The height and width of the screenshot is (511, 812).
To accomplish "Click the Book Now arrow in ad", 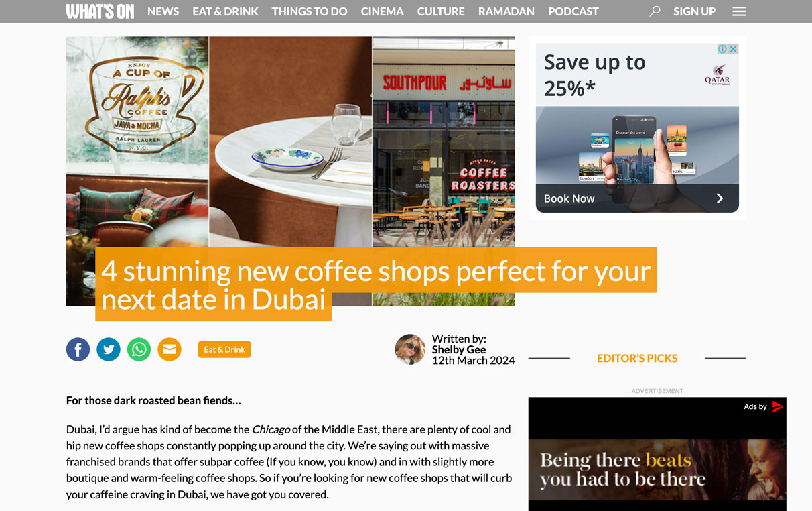I will point(720,198).
